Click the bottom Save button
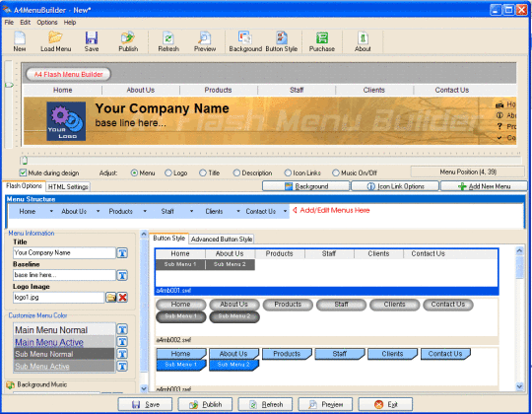The height and width of the screenshot is (414, 532). tap(145, 404)
